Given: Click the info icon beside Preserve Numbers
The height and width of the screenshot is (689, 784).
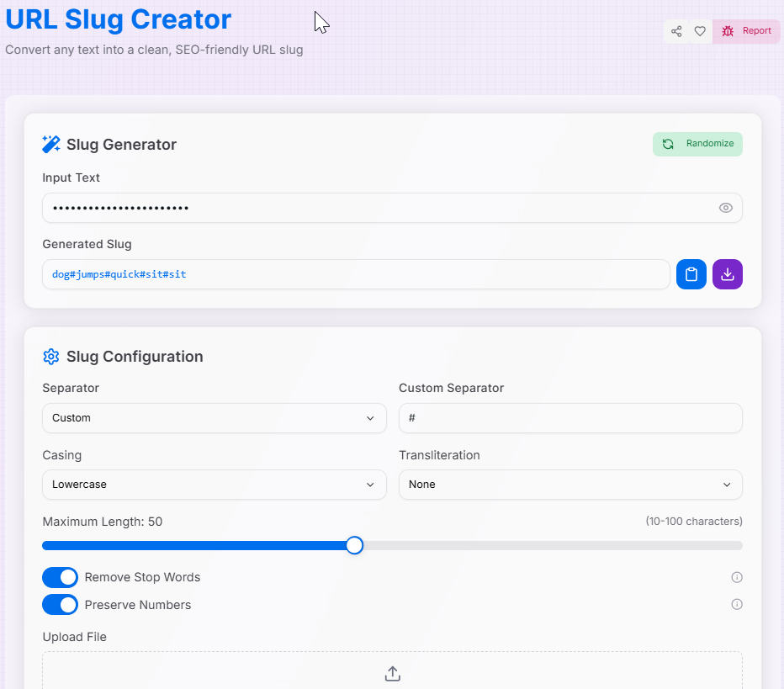Looking at the screenshot, I should point(736,604).
